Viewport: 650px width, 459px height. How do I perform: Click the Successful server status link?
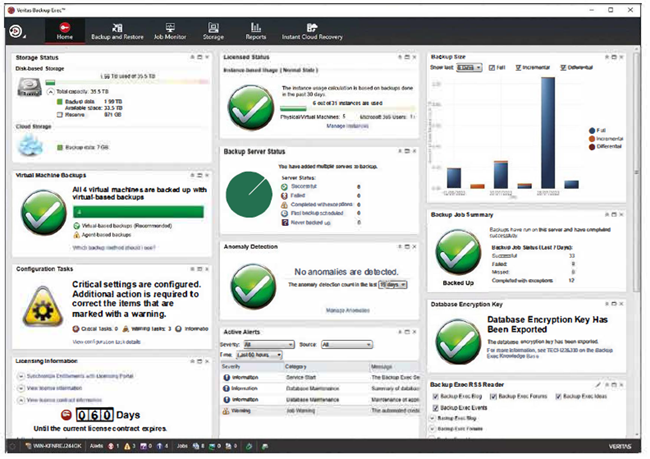303,187
